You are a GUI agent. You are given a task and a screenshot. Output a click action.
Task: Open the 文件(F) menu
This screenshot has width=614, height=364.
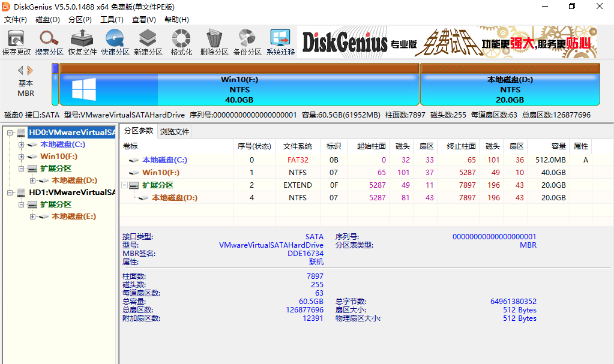click(15, 20)
